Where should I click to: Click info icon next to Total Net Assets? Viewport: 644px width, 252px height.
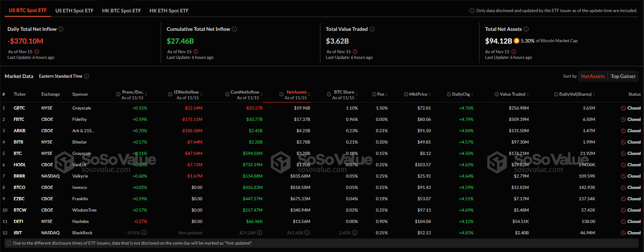pos(526,29)
